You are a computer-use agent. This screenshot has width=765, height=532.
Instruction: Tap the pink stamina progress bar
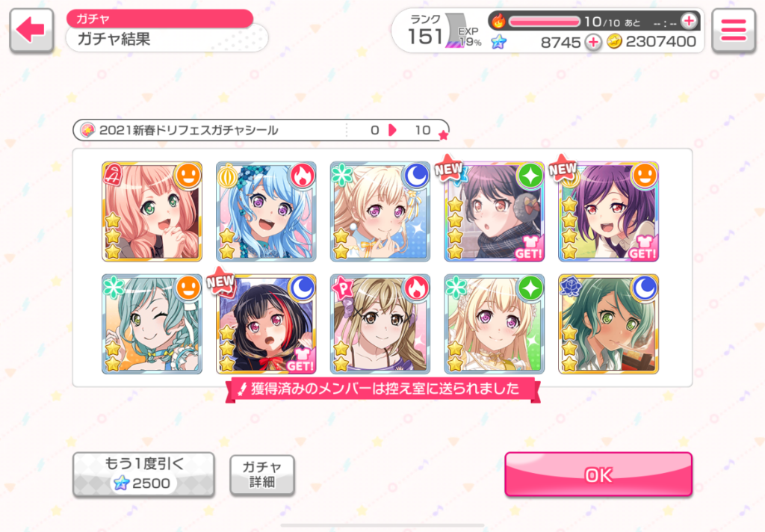[544, 22]
